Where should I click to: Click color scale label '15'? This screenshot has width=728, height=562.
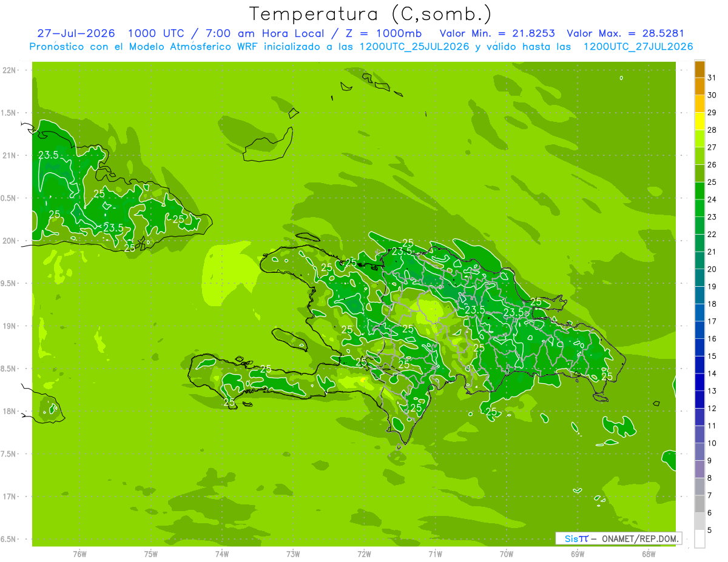tap(712, 356)
